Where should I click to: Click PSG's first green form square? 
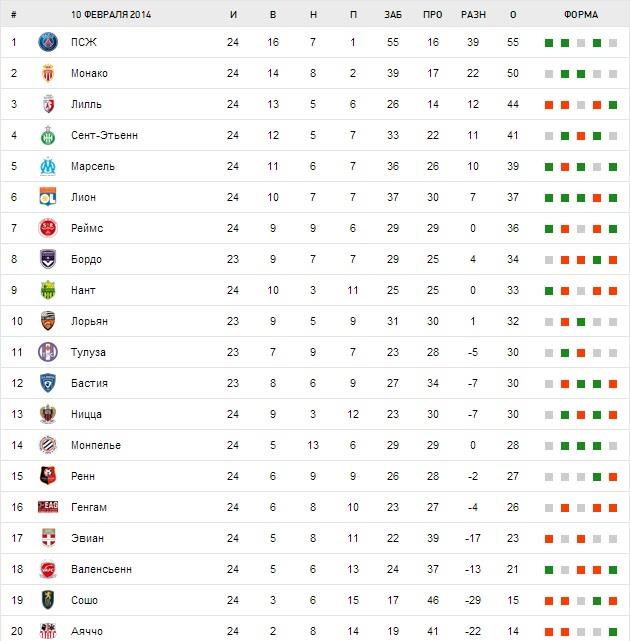tap(549, 43)
